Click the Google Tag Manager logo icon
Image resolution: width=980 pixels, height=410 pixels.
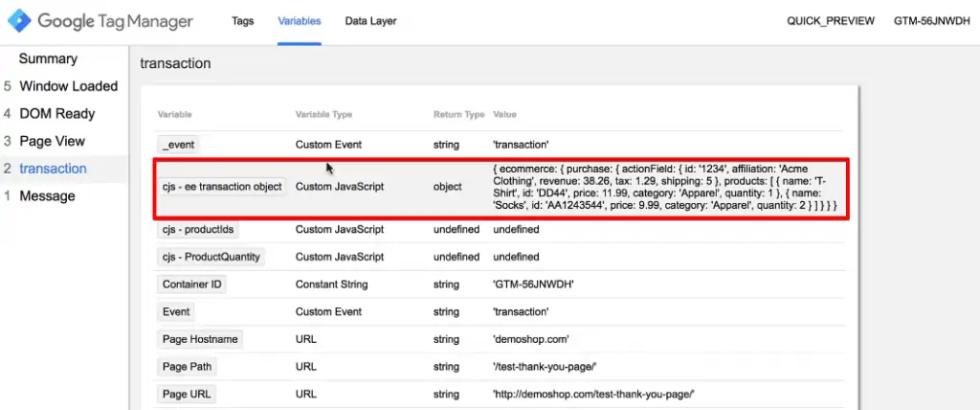click(19, 21)
